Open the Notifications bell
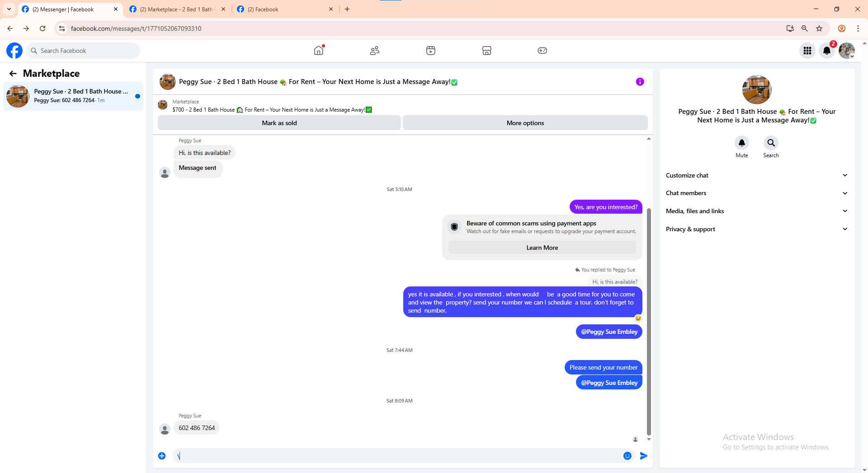868x473 pixels. click(827, 51)
